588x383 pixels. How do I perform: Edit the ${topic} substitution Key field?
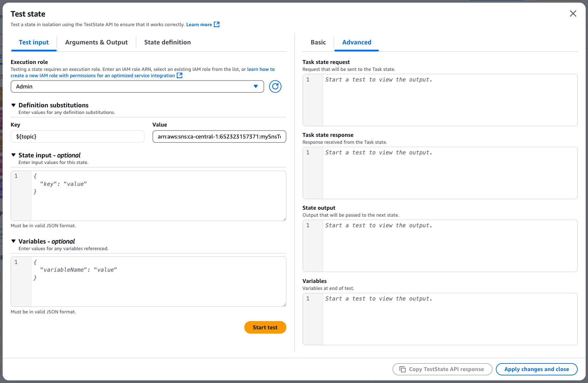click(77, 137)
